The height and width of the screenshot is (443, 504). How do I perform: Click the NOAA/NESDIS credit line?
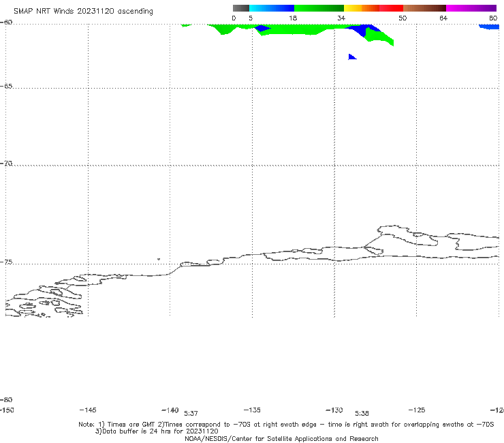[281, 439]
